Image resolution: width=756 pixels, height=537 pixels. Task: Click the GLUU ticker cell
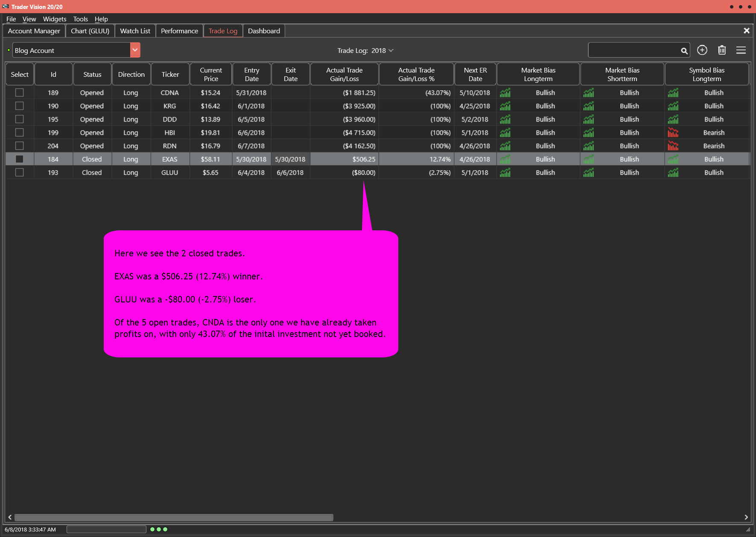click(169, 172)
